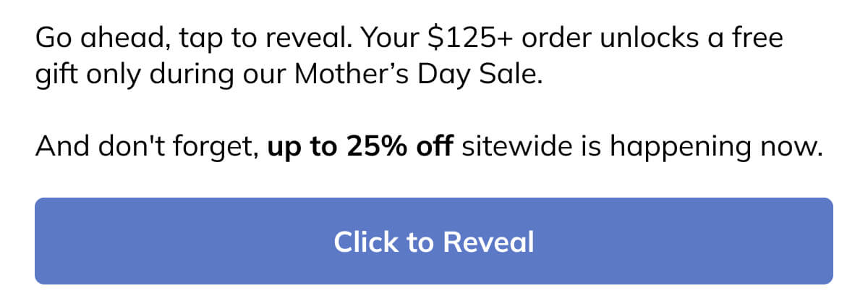Click the word 'free' ending the first line

756,38
